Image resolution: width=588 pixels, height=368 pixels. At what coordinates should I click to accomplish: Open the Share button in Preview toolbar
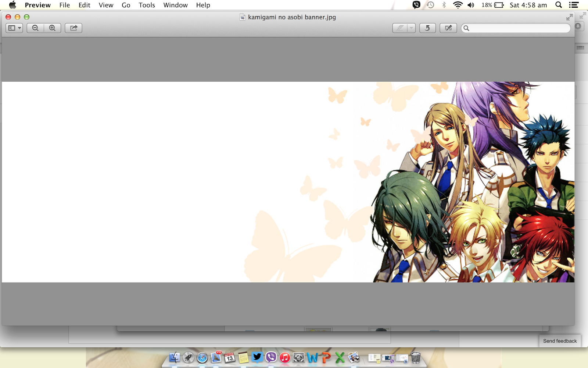[73, 28]
